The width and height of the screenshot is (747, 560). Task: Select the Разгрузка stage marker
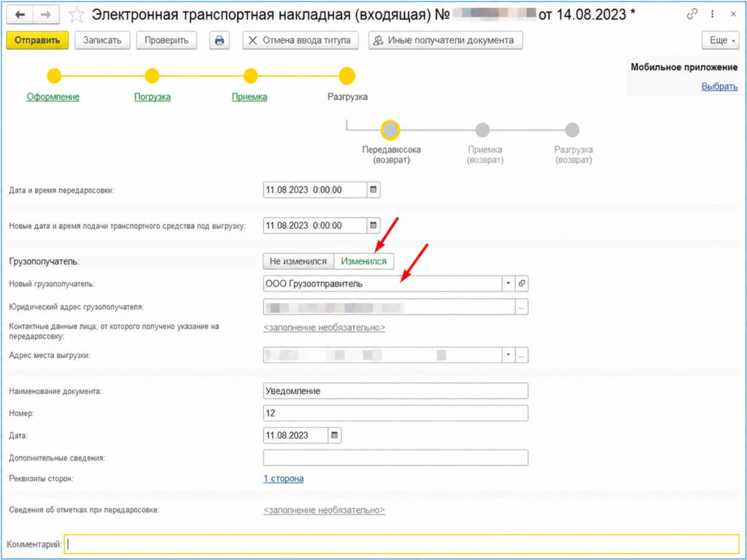[x=347, y=76]
